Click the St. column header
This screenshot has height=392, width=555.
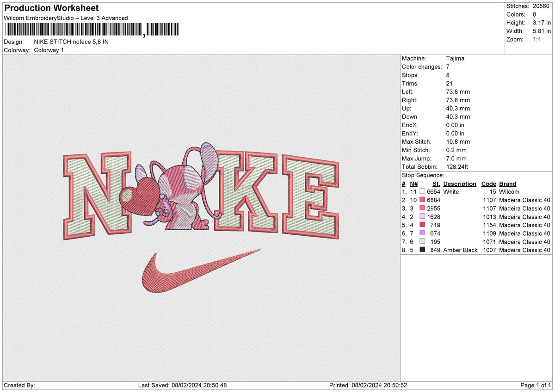pos(436,184)
